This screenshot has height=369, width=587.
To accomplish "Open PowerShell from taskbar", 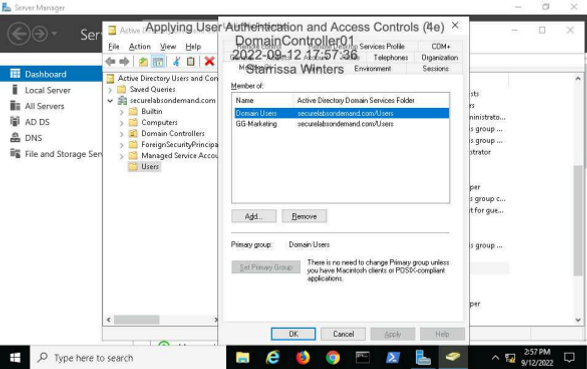I will click(x=392, y=358).
